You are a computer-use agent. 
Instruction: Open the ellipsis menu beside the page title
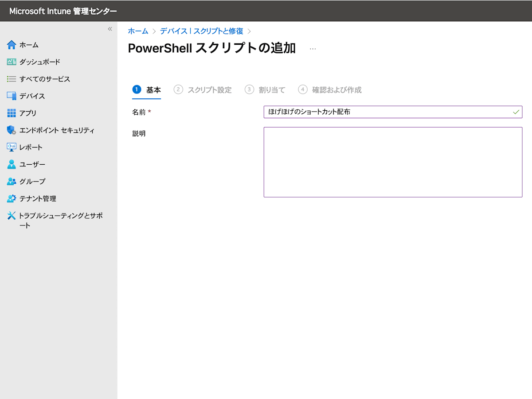pyautogui.click(x=313, y=49)
